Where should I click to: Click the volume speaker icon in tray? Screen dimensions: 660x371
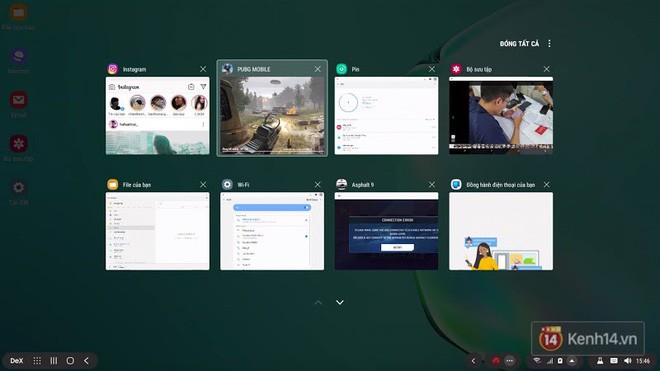628,361
